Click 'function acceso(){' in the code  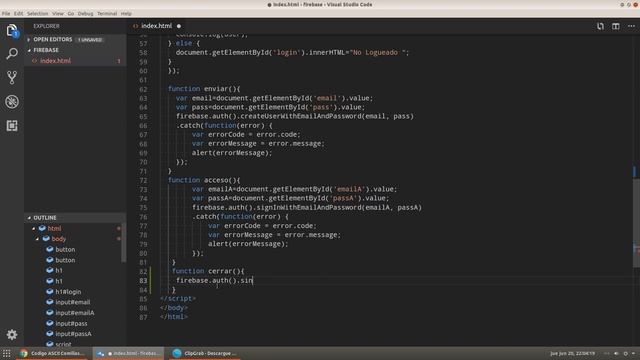[x=204, y=180]
